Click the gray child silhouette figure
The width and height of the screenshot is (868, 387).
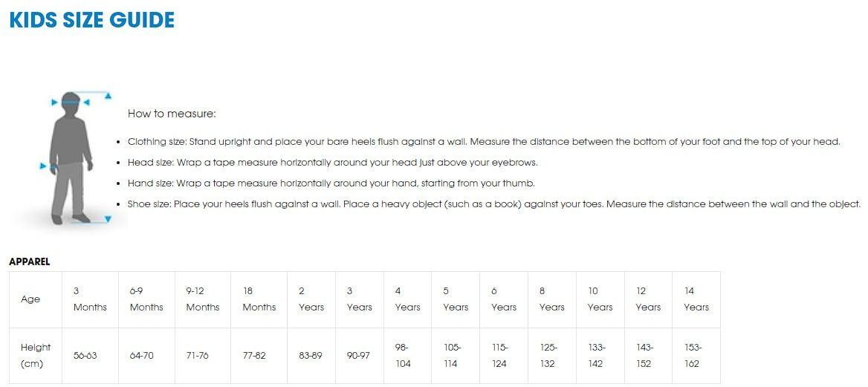(x=71, y=160)
